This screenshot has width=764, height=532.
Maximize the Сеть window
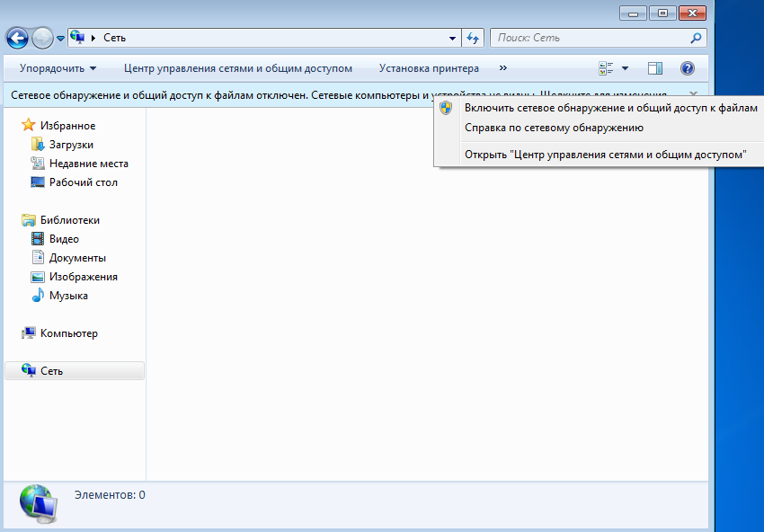662,13
